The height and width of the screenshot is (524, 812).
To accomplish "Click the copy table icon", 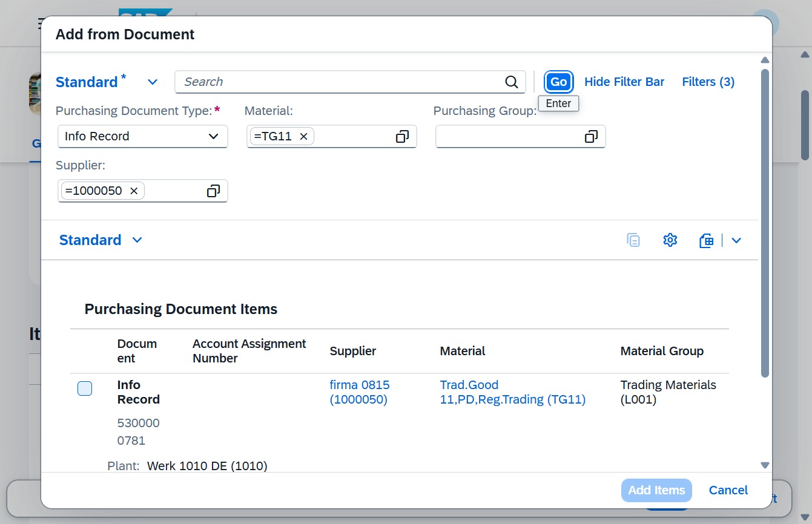I will [x=633, y=240].
